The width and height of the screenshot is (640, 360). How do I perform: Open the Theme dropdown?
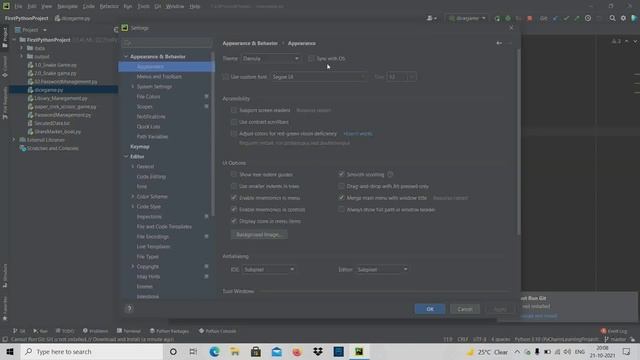tap(270, 58)
